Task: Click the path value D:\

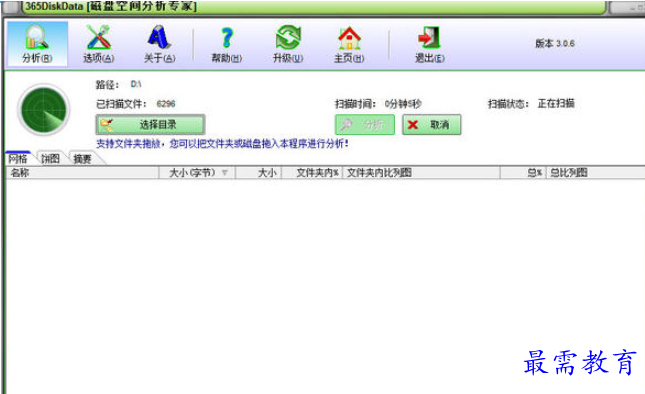Action: pyautogui.click(x=136, y=84)
